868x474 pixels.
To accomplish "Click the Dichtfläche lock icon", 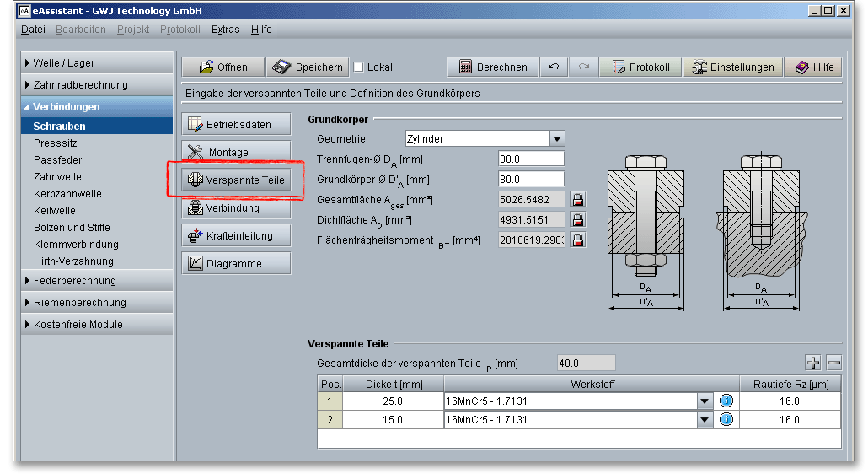I will coord(578,220).
